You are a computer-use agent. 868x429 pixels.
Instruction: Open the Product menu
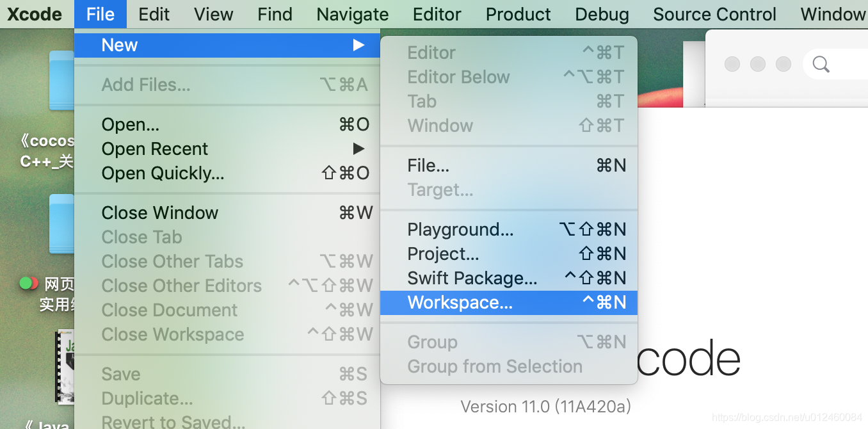click(x=518, y=14)
